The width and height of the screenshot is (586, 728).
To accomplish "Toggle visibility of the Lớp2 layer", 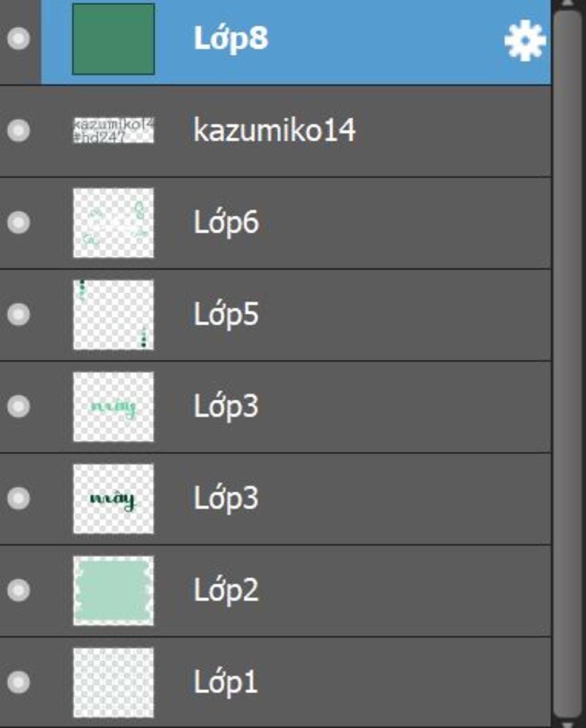I will click(x=18, y=590).
